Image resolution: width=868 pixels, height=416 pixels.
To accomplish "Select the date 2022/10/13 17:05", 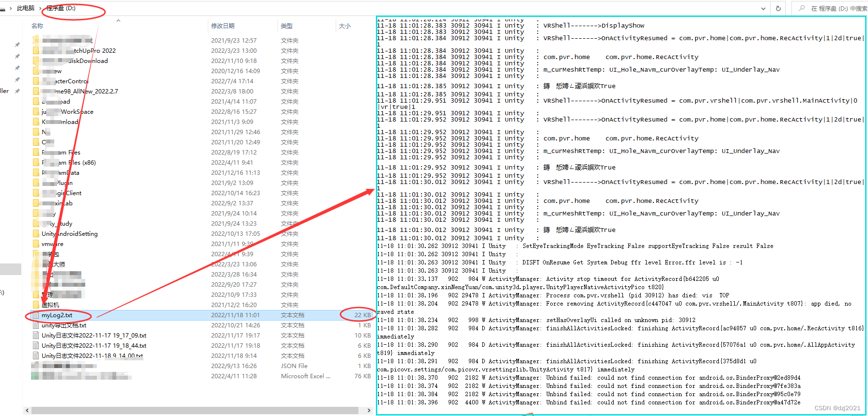I will [235, 233].
